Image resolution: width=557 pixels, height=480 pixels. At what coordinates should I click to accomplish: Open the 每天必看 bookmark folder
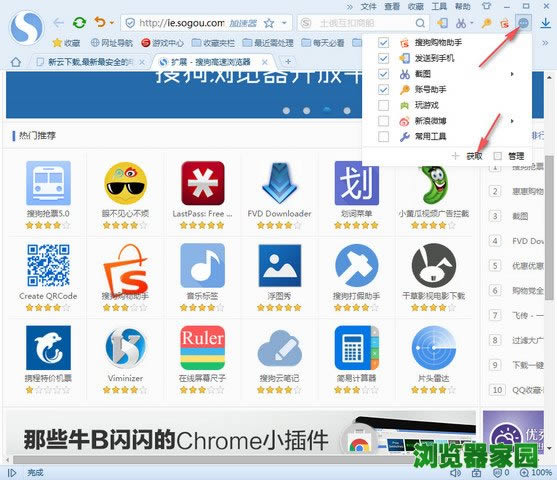click(323, 43)
